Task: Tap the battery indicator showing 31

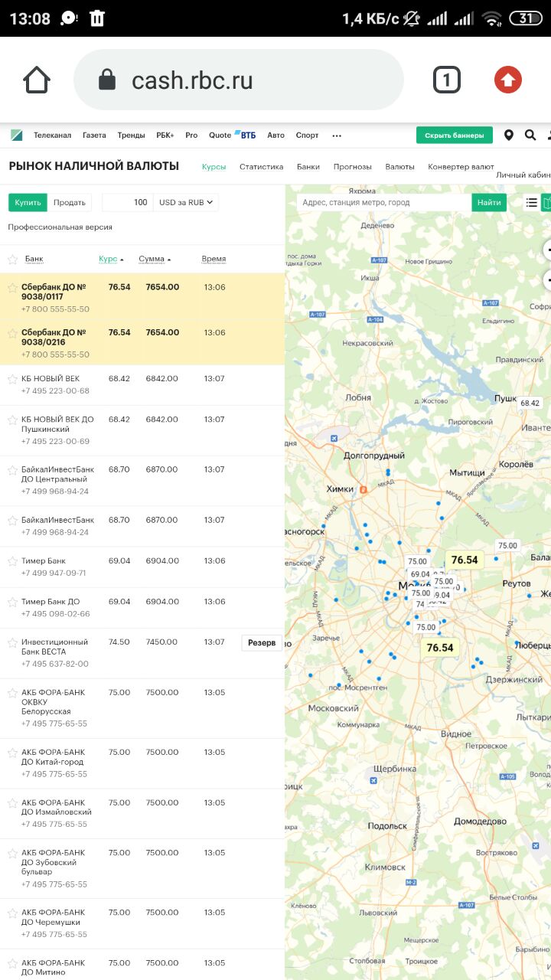Action: pyautogui.click(x=525, y=18)
